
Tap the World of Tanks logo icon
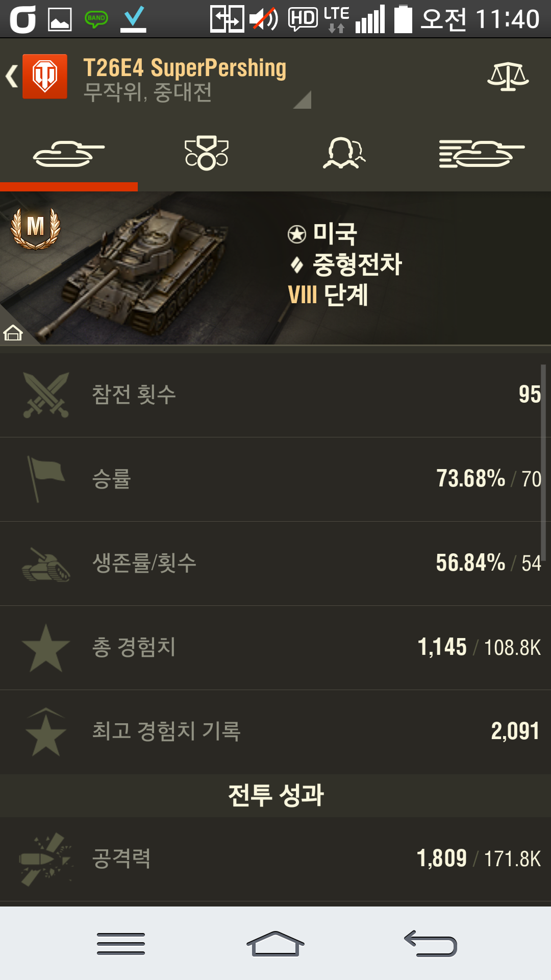45,76
